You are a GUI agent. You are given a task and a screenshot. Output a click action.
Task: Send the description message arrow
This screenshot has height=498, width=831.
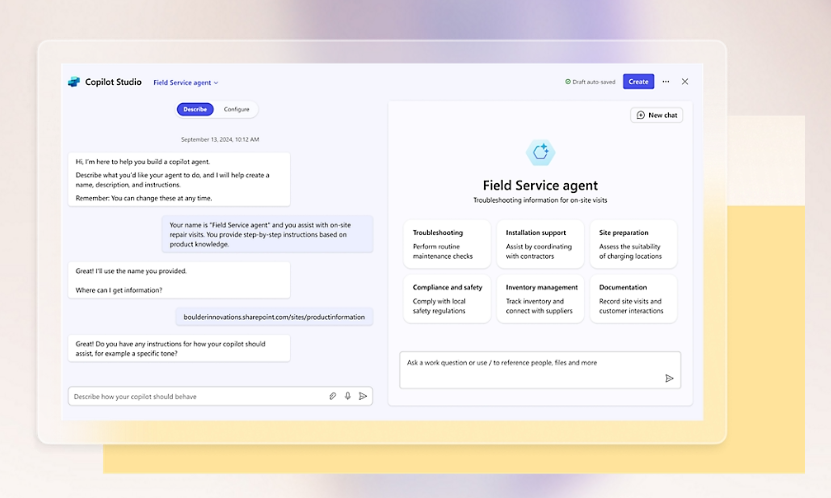point(363,396)
